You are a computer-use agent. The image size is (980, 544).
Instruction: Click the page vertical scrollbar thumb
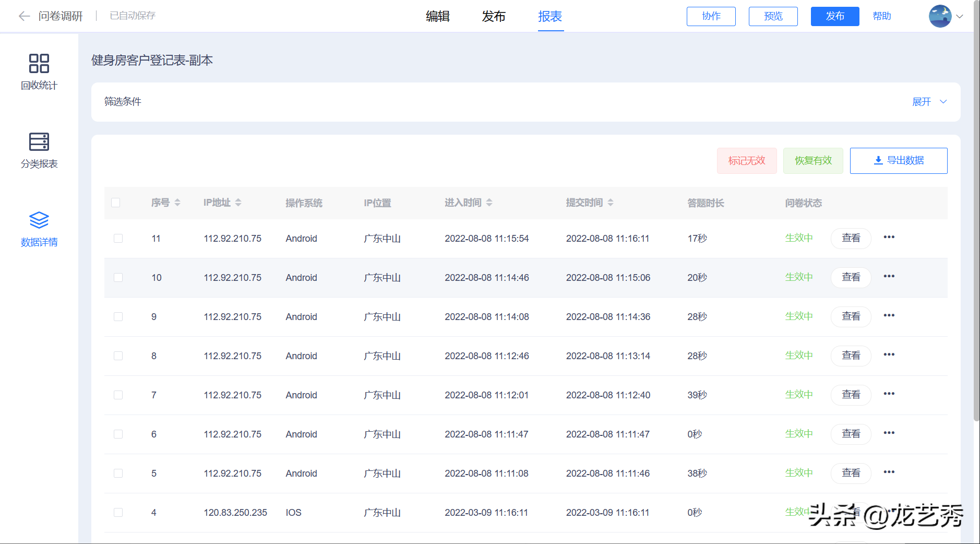[976, 210]
